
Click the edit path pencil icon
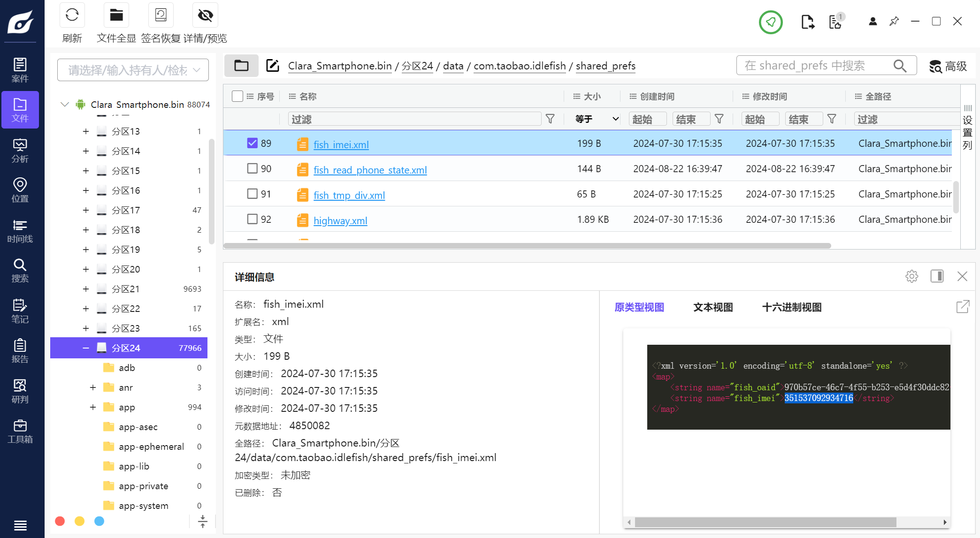(x=273, y=66)
